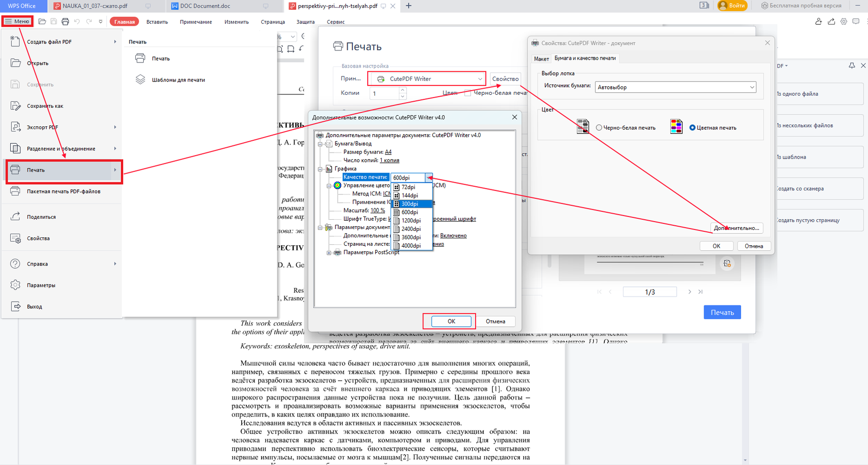The width and height of the screenshot is (868, 465).
Task: Toggle Черно-белая печать checkbox in print dialog
Action: [x=468, y=93]
